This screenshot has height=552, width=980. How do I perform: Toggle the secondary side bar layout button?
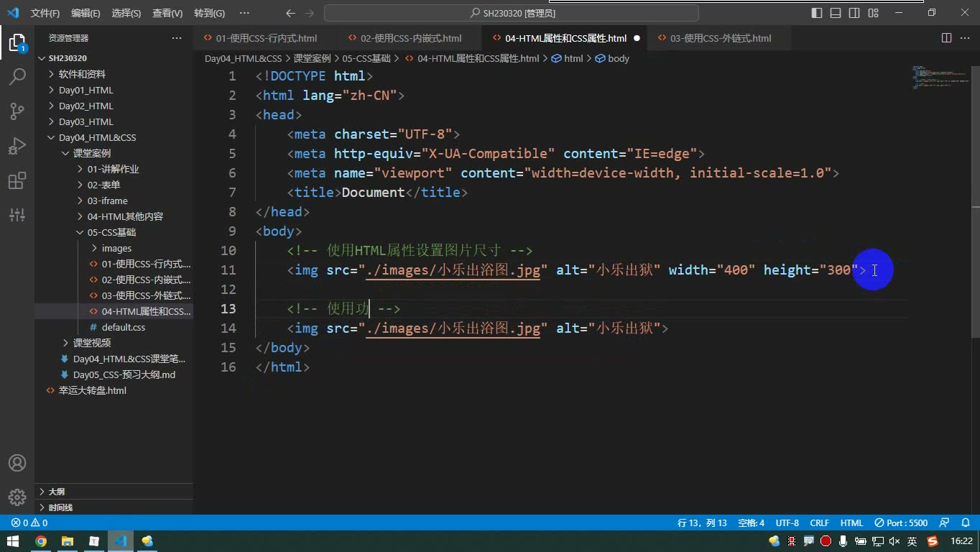(x=854, y=13)
